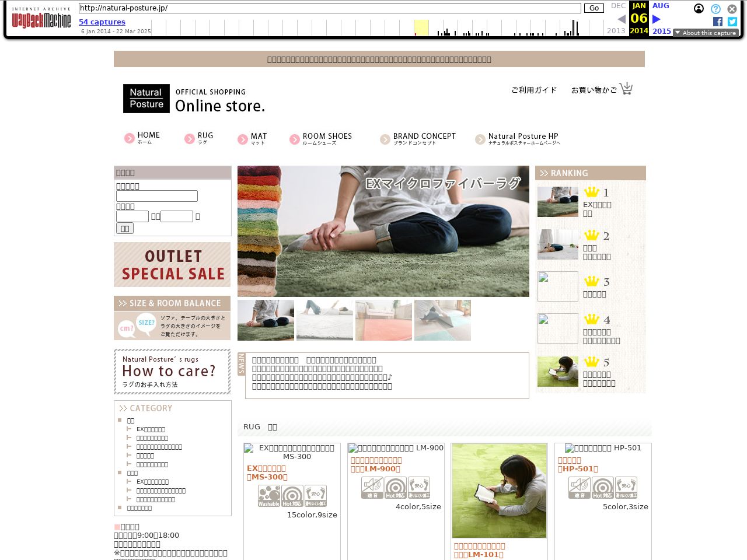The width and height of the screenshot is (747, 560).
Task: Click the Wayback URL input field
Action: tap(330, 8)
